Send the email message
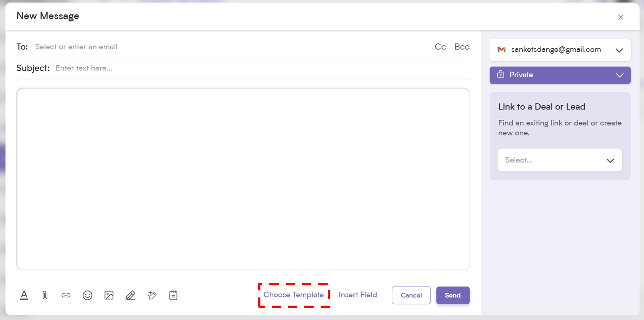Screen dimensions: 644x320 coord(453,296)
